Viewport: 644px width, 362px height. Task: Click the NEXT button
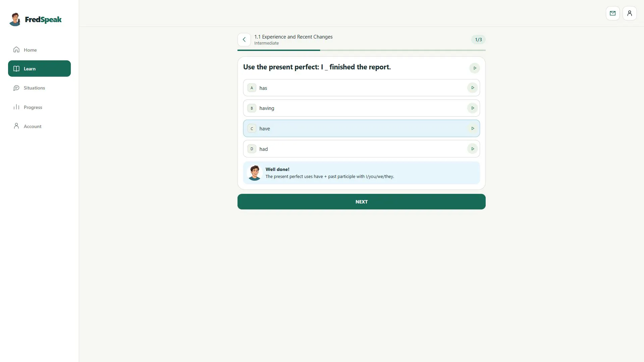coord(361,202)
